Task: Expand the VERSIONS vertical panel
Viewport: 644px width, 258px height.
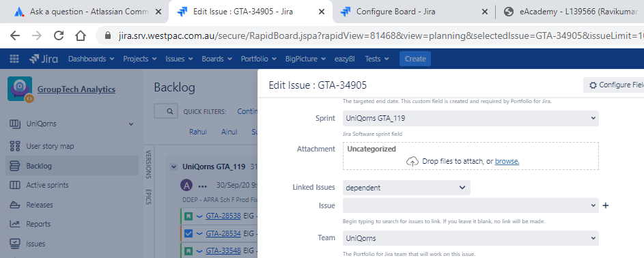Action: 149,164
